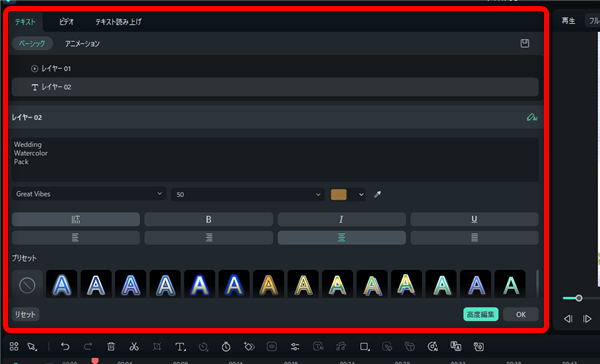600x364 pixels.
Task: Click the red playhead marker on the timeline
Action: [x=95, y=361]
